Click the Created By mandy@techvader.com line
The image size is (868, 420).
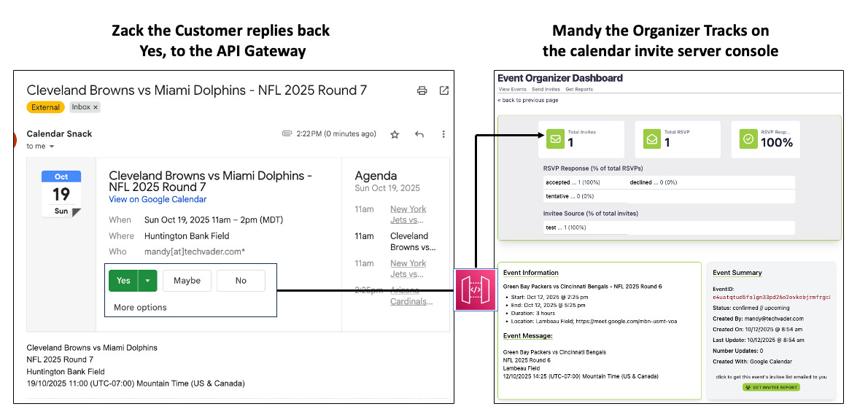click(758, 319)
